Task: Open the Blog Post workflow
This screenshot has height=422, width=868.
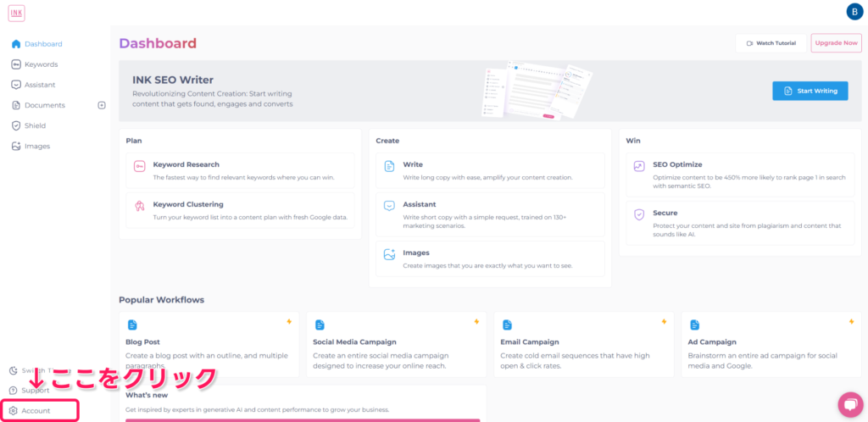Action: coord(209,344)
